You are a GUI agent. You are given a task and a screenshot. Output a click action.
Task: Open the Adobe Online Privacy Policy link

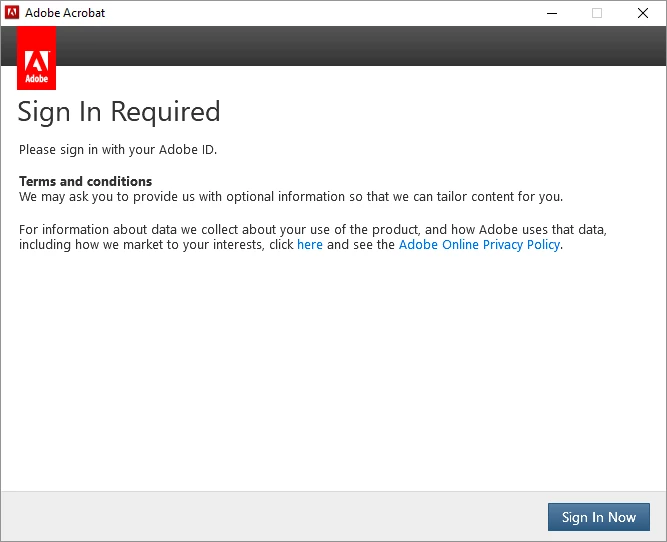tap(479, 245)
